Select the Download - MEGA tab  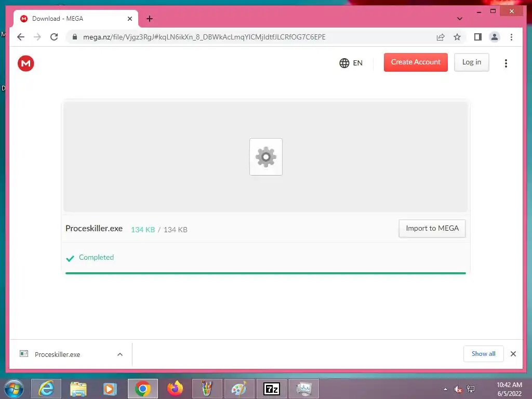point(76,19)
